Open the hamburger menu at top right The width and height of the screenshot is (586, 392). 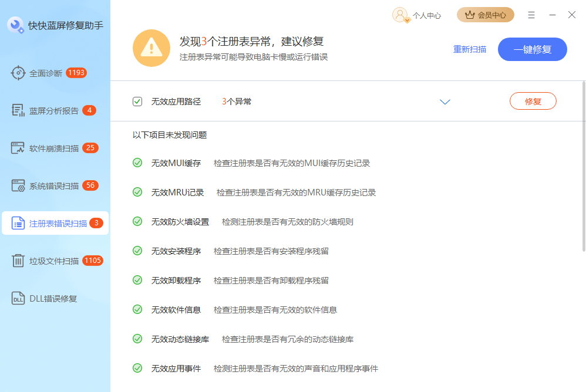coord(531,15)
